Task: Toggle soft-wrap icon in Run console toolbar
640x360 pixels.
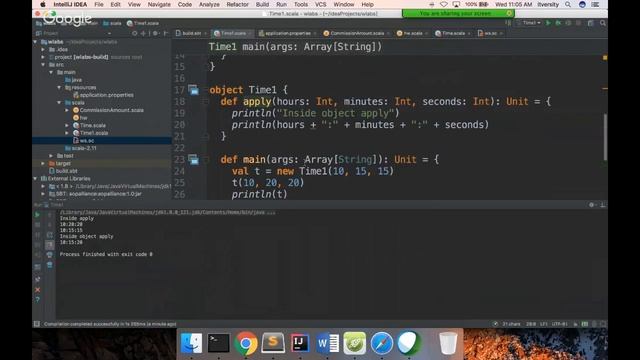Action: pyautogui.click(x=49, y=235)
